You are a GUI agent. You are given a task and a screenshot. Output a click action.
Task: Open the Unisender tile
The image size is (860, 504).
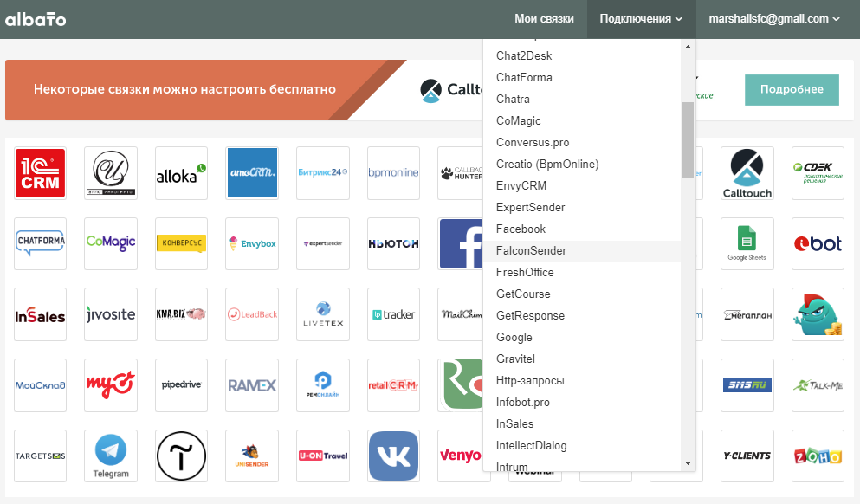pos(252,456)
